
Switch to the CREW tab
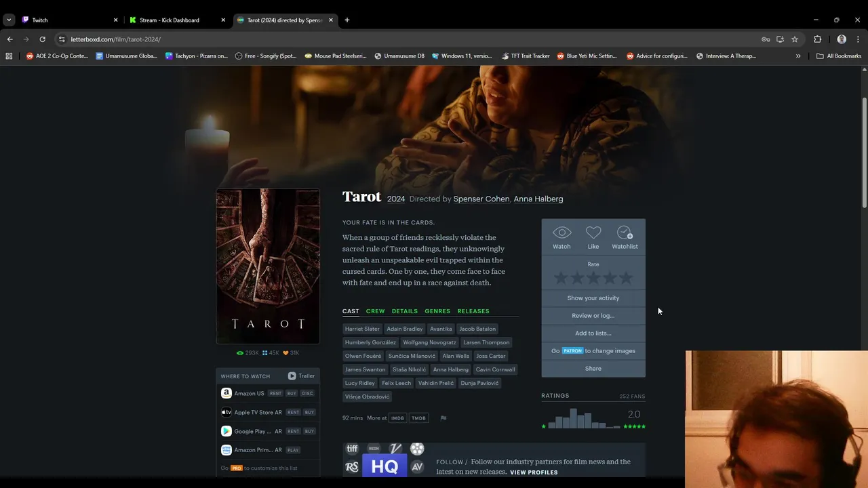point(375,311)
